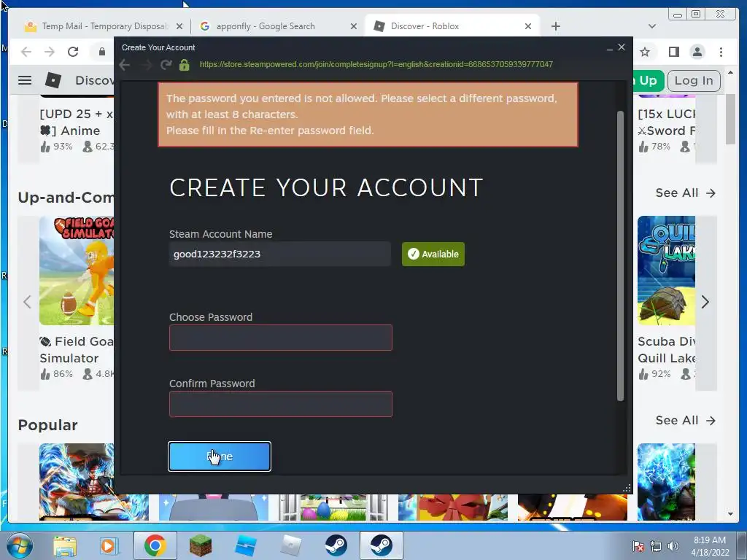The width and height of the screenshot is (747, 560).
Task: Click the blue Done button
Action: pos(220,456)
